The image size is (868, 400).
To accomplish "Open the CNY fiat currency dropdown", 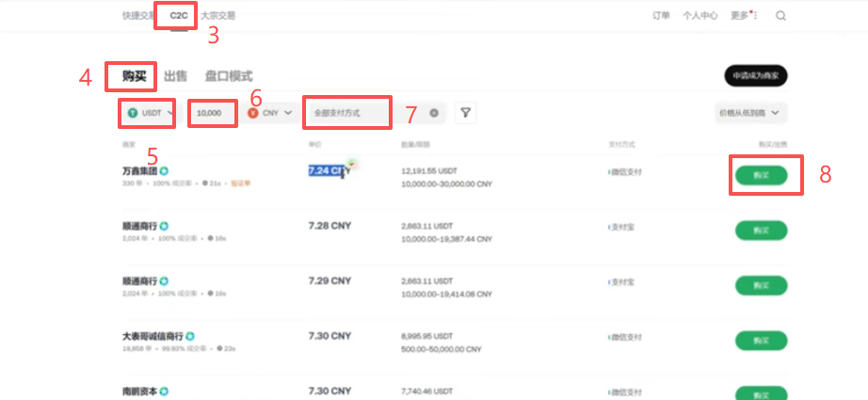I will [x=271, y=113].
